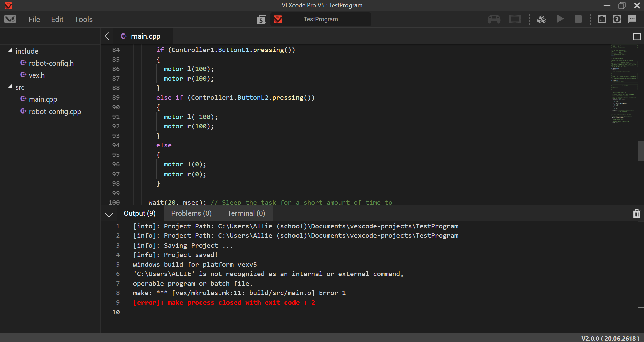Build the project with the build icon
The width and height of the screenshot is (644, 342).
[542, 19]
